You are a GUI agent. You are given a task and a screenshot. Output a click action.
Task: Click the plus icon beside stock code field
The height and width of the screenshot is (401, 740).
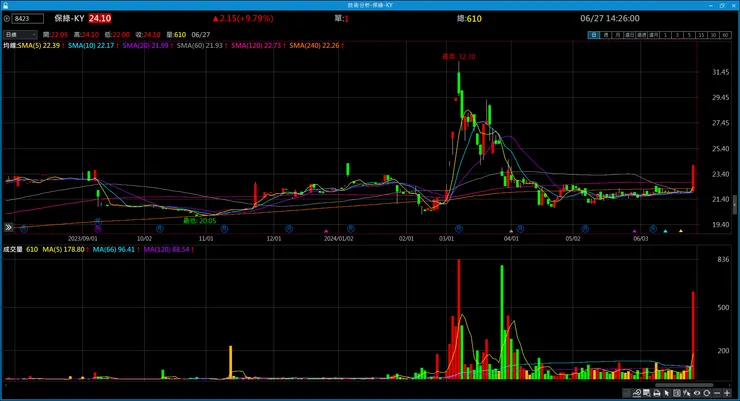(7, 18)
